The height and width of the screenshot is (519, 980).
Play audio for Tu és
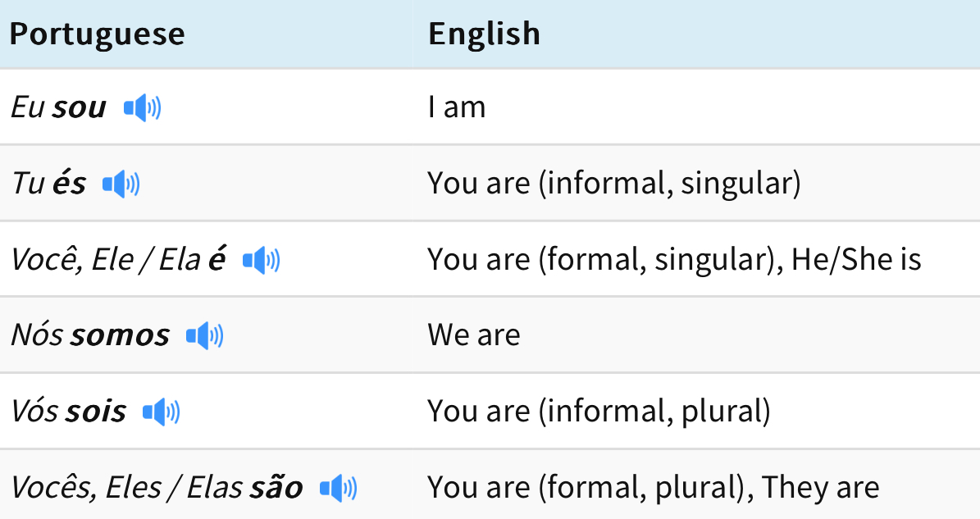121,184
